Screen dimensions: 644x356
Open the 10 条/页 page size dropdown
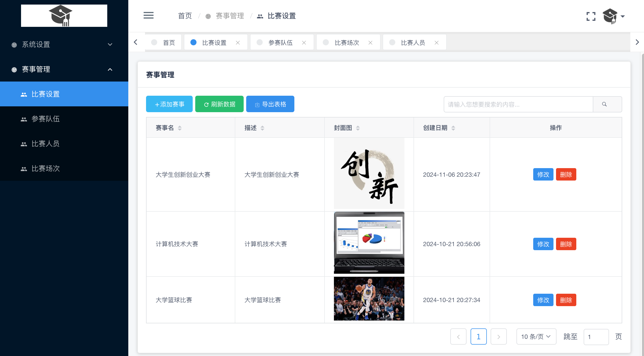coord(536,337)
